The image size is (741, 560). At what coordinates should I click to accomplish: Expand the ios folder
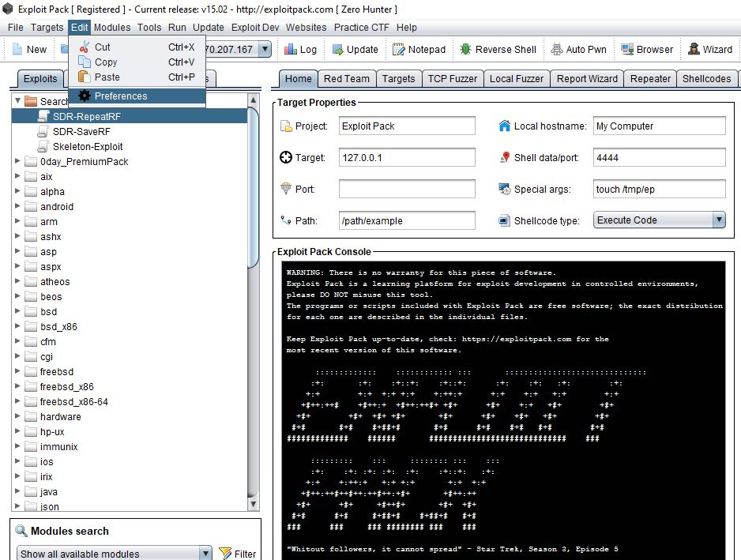coord(17,461)
